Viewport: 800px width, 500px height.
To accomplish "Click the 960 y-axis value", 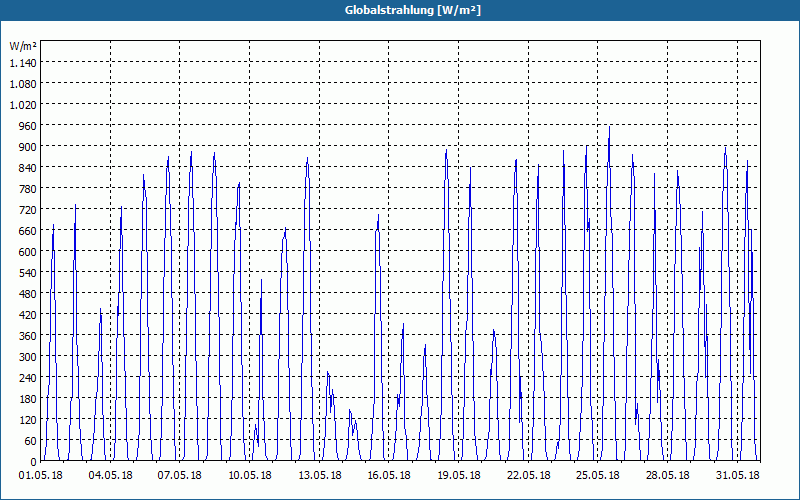I will (x=28, y=125).
